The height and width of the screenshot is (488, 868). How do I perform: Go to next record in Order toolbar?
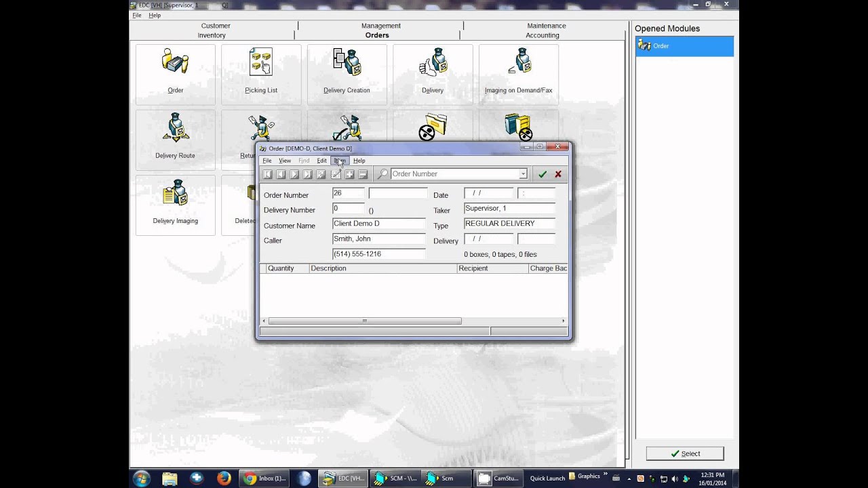click(294, 174)
